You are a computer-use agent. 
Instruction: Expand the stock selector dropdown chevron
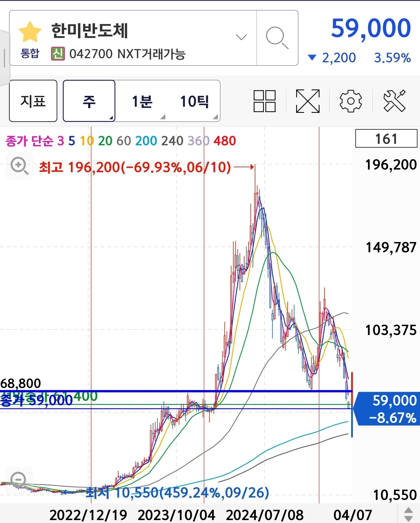[x=241, y=37]
